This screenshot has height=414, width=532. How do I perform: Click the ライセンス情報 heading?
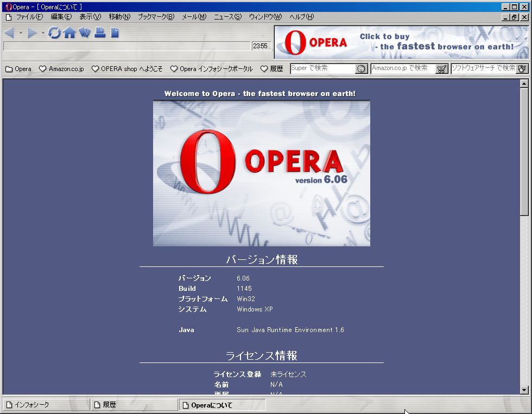(x=262, y=356)
